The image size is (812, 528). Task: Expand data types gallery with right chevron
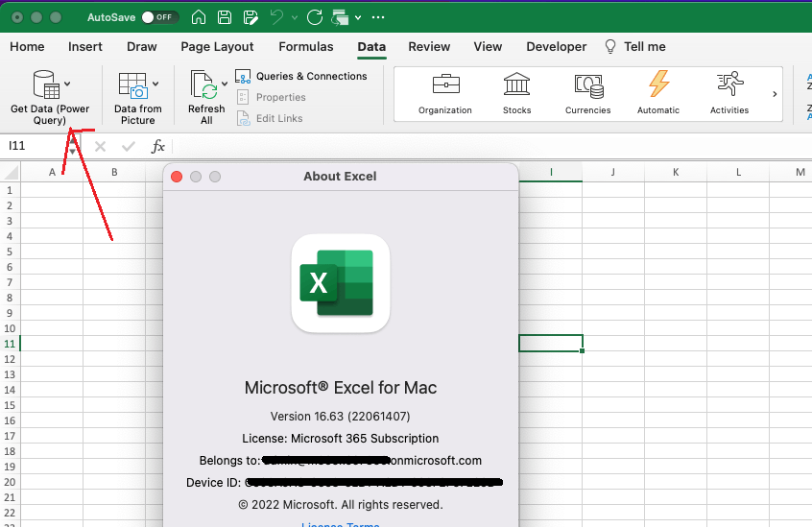point(775,94)
